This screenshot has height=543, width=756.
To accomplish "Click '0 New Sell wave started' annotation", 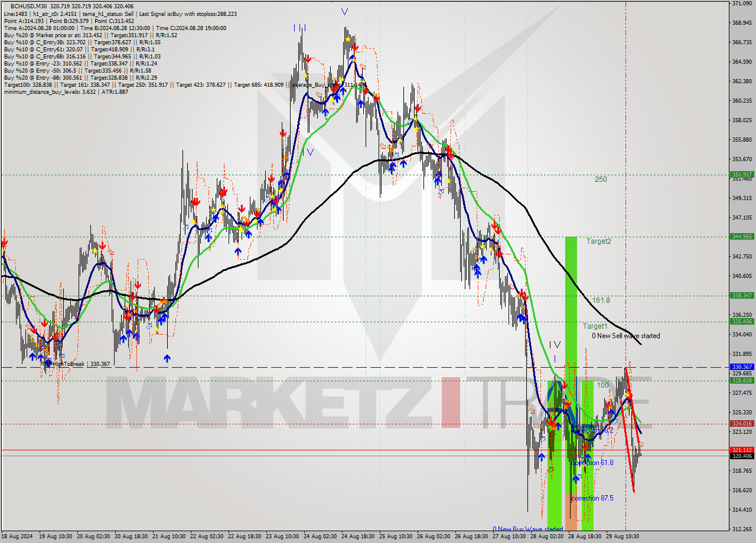I will pyautogui.click(x=626, y=336).
